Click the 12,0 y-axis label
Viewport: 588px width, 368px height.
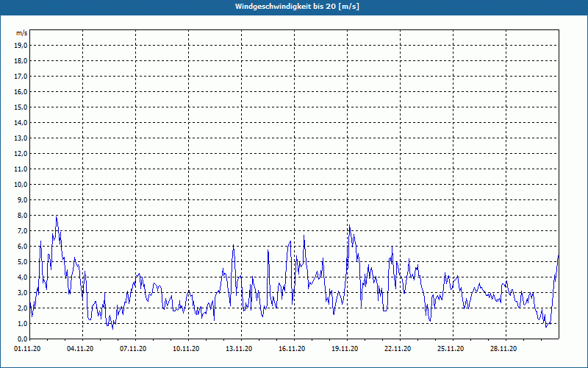click(x=21, y=154)
